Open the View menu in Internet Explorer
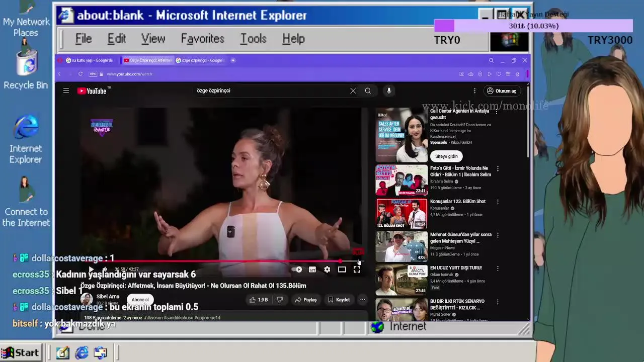644x362 pixels. (153, 39)
